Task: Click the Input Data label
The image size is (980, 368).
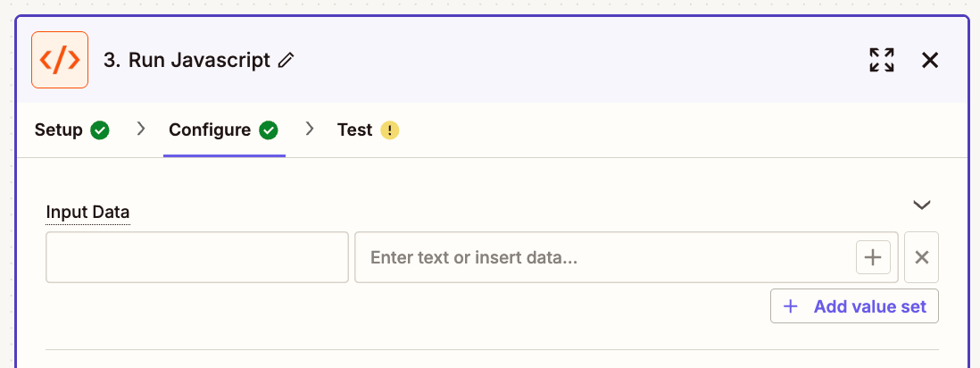Action: [x=88, y=213]
